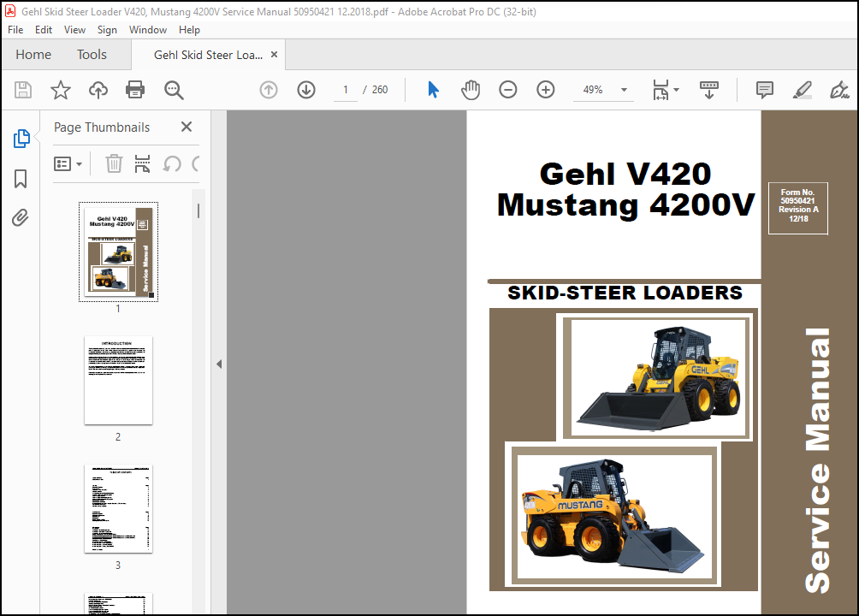This screenshot has width=859, height=616.
Task: Add the document to starred favorites
Action: click(x=60, y=89)
